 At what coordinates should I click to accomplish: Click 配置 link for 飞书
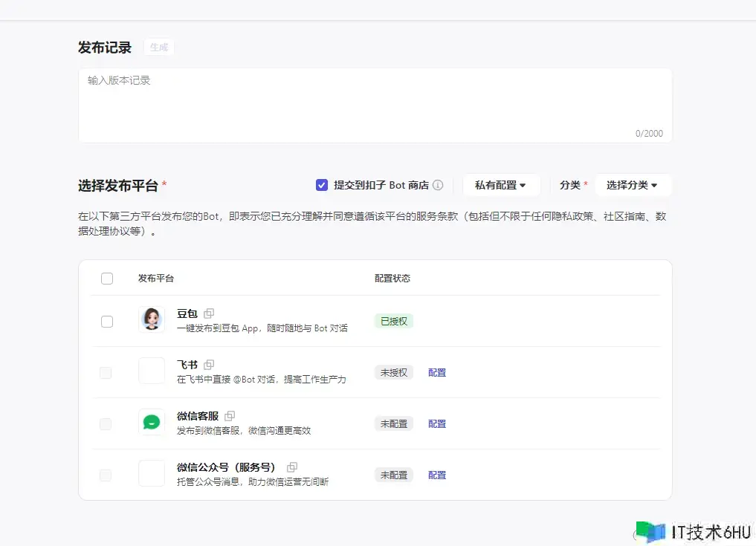click(x=437, y=373)
